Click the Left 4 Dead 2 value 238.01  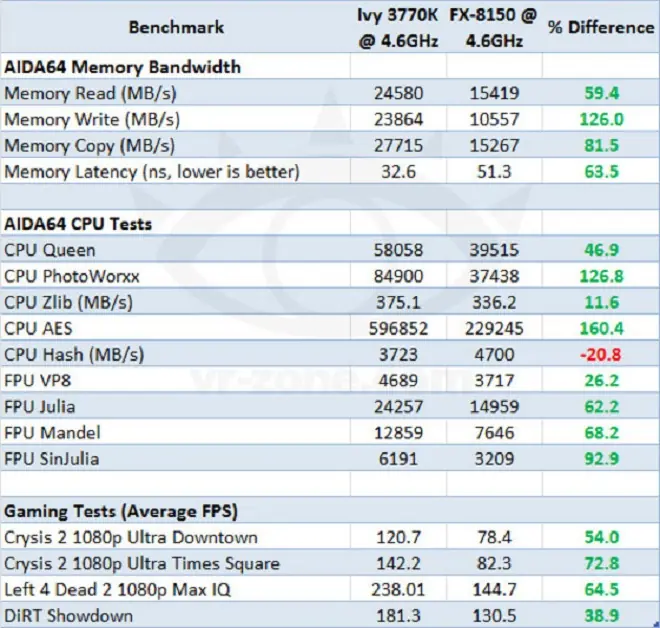coord(398,590)
